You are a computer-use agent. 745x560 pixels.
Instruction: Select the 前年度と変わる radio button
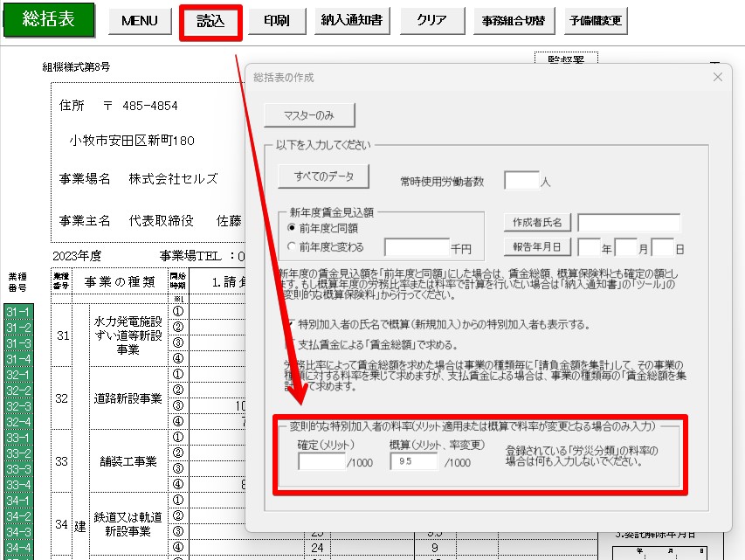[292, 246]
